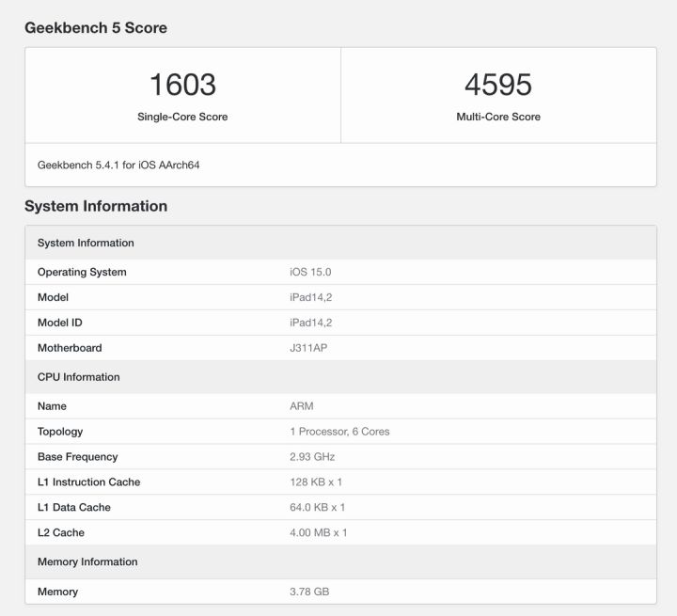The height and width of the screenshot is (616, 677).
Task: Select the 3.78 GB memory value
Action: pyautogui.click(x=309, y=592)
